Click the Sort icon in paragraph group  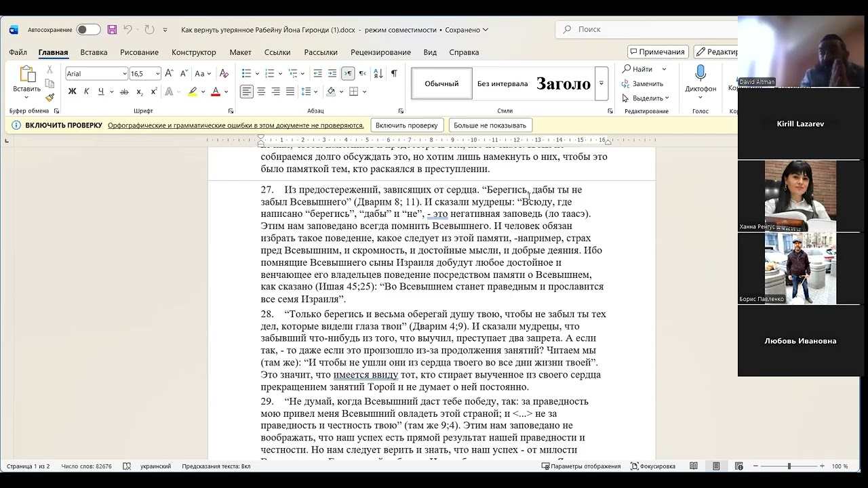coord(379,73)
